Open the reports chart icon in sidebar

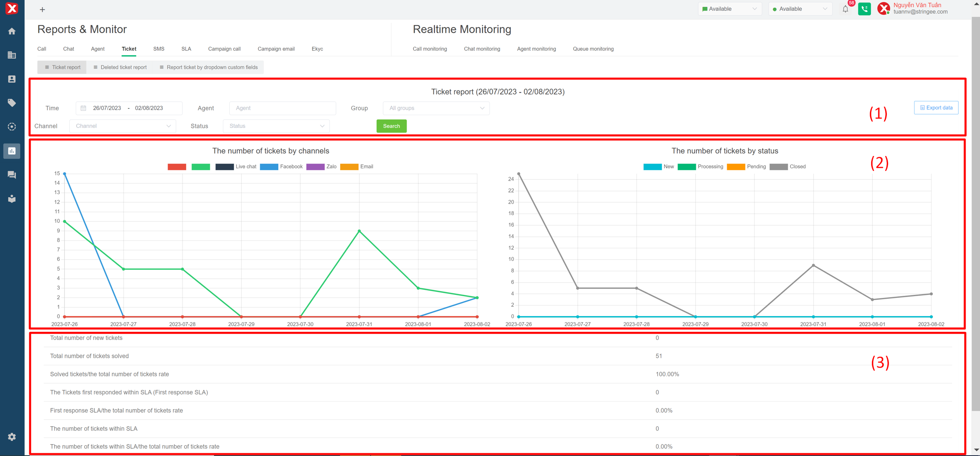pos(12,151)
